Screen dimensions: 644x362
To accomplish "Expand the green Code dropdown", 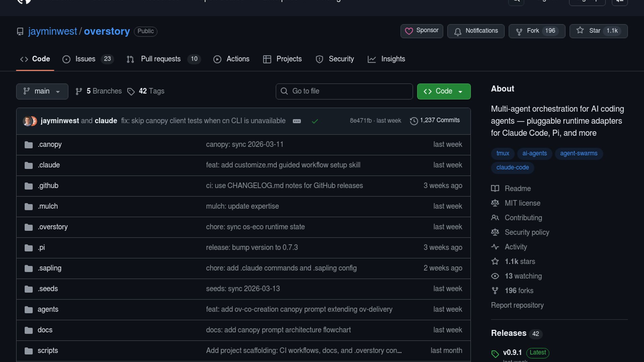I will pyautogui.click(x=443, y=91).
